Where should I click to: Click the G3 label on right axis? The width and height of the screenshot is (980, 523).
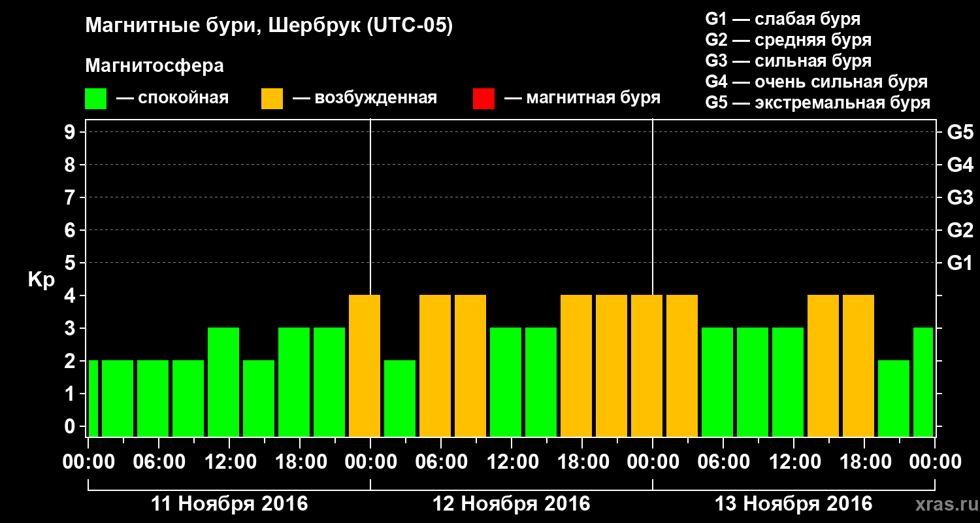pyautogui.click(x=960, y=197)
